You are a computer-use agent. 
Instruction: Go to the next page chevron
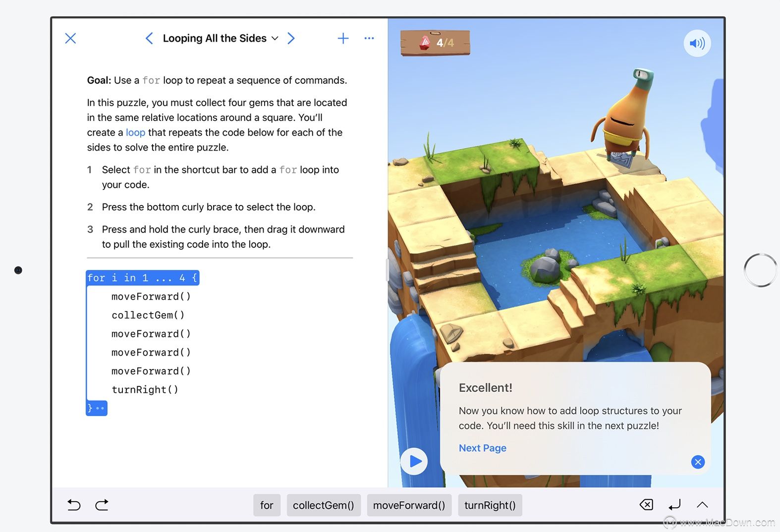coord(291,38)
